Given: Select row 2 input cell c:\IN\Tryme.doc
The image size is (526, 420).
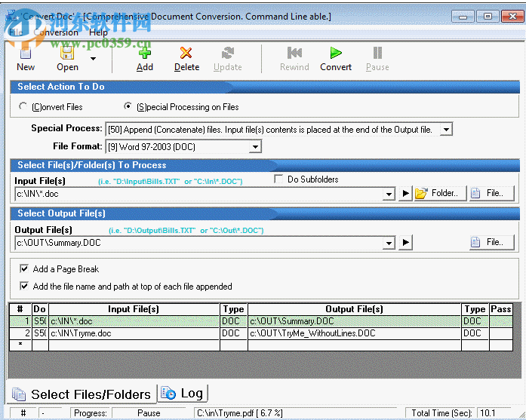Looking at the screenshot, I should point(134,333).
